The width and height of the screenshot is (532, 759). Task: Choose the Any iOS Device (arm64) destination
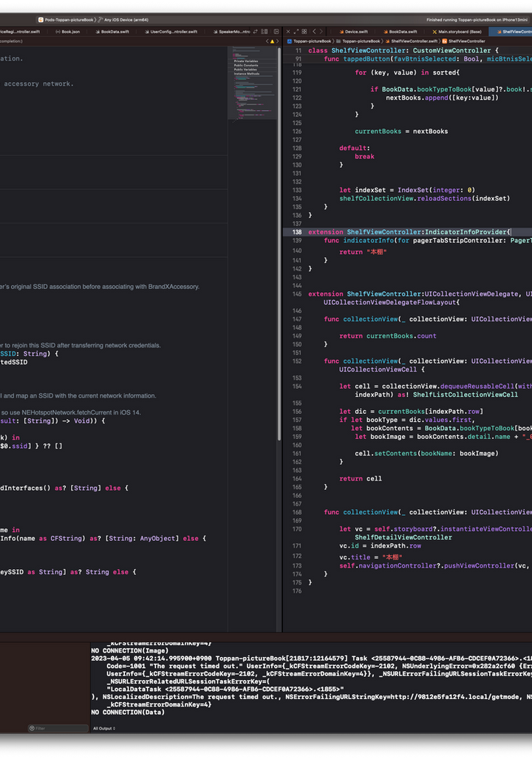[123, 20]
